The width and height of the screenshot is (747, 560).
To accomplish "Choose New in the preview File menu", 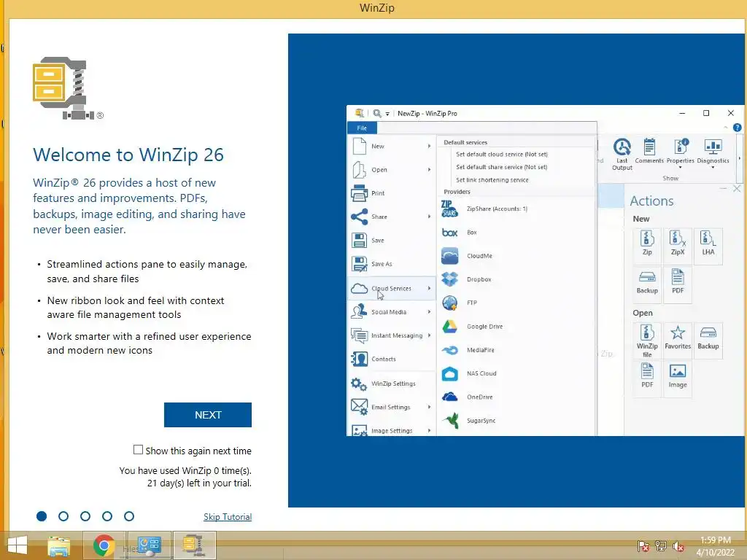I will [x=392, y=146].
